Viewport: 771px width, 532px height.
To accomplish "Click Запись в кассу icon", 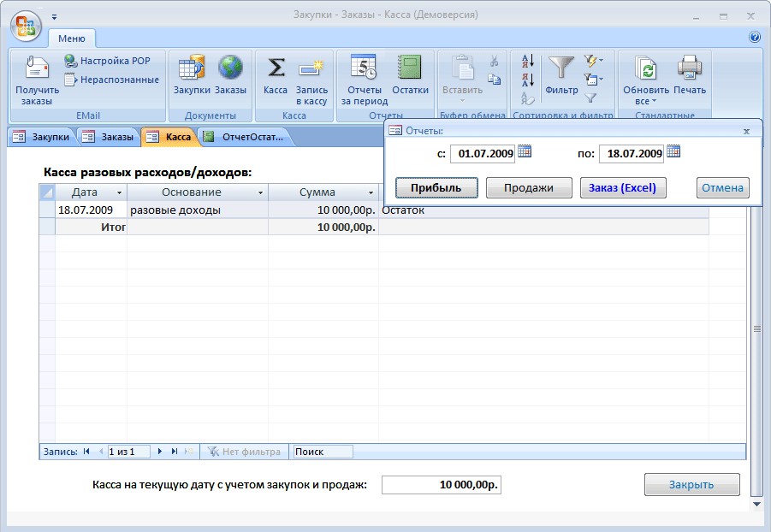I will (x=311, y=68).
